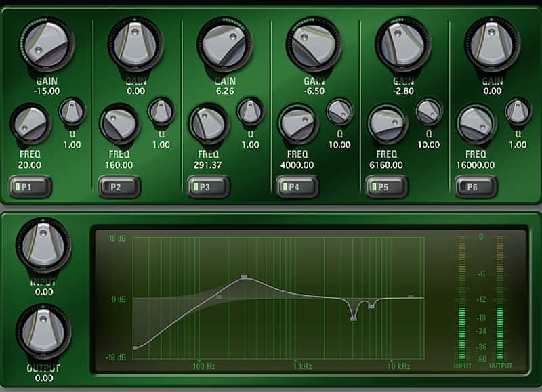Click the P2 Q knob
Image resolution: width=542 pixels, height=392 pixels.
pos(161,112)
